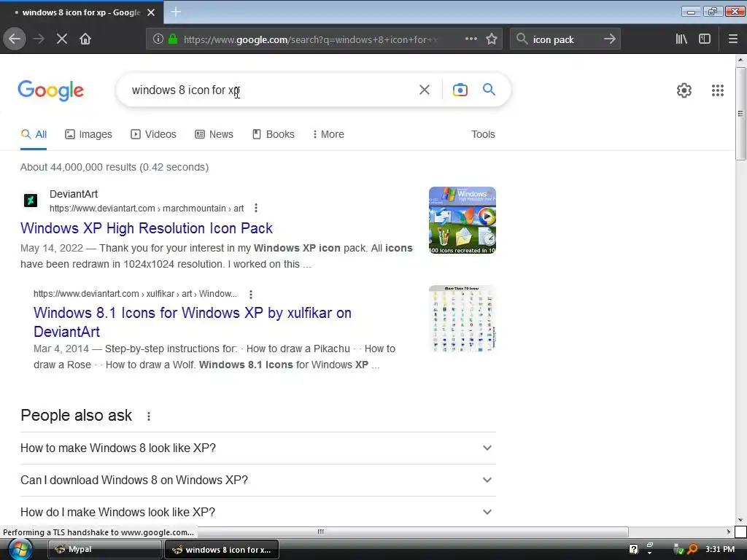747x560 pixels.
Task: Open the browser home page
Action: 85,39
